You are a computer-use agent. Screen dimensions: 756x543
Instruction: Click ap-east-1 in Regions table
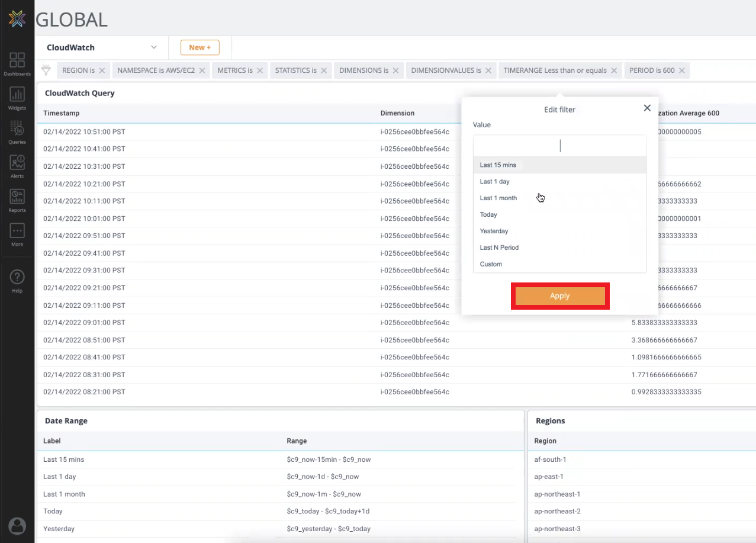tap(549, 477)
